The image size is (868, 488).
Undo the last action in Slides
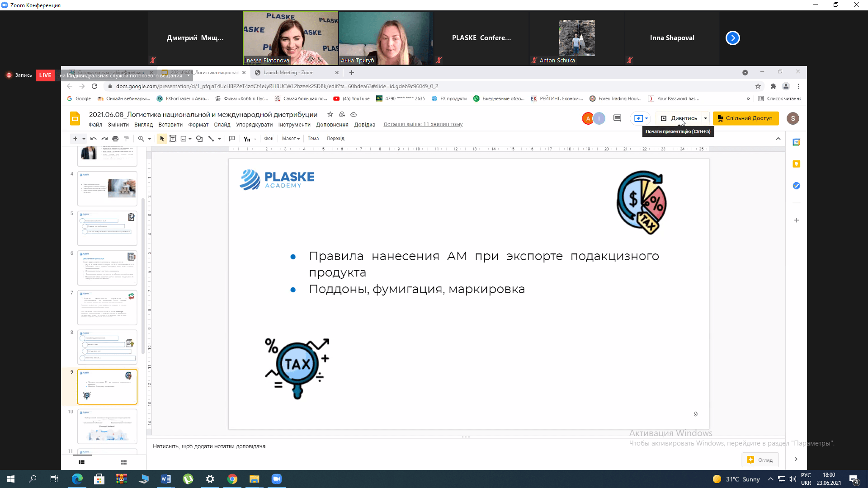[94, 139]
